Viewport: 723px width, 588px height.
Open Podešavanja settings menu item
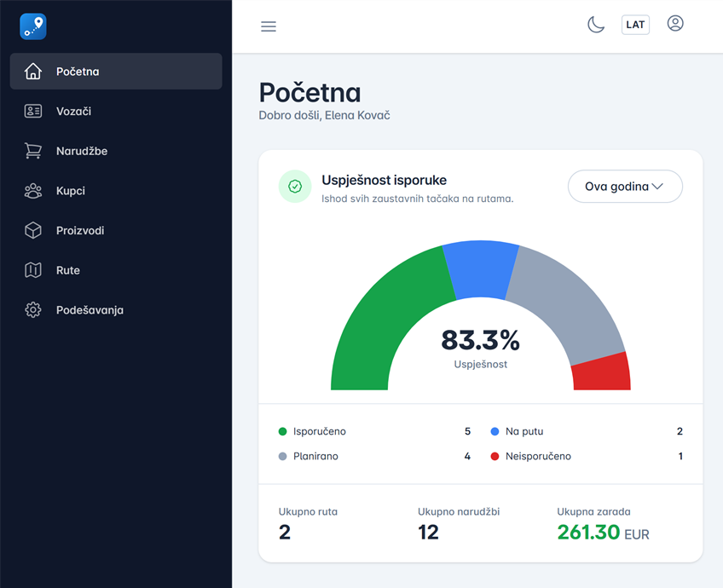116,309
